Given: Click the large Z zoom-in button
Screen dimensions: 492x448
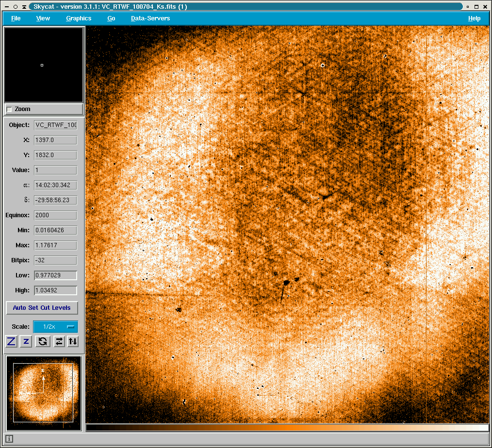Looking at the screenshot, I should point(11,341).
